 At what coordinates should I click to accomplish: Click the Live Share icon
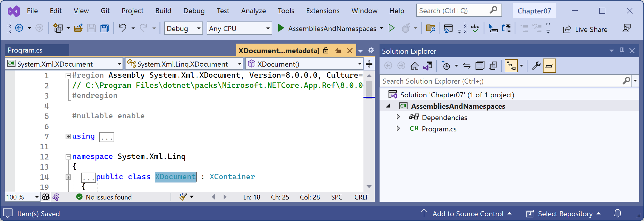pyautogui.click(x=567, y=29)
